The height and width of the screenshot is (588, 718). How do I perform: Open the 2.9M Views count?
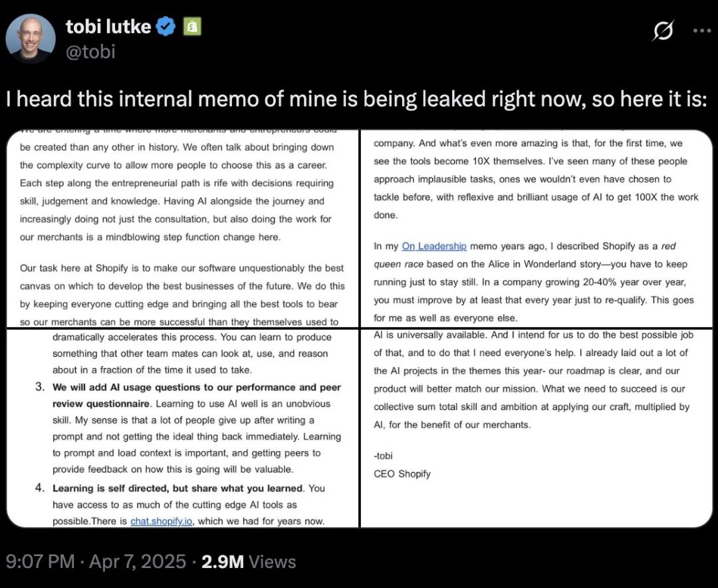pos(249,561)
